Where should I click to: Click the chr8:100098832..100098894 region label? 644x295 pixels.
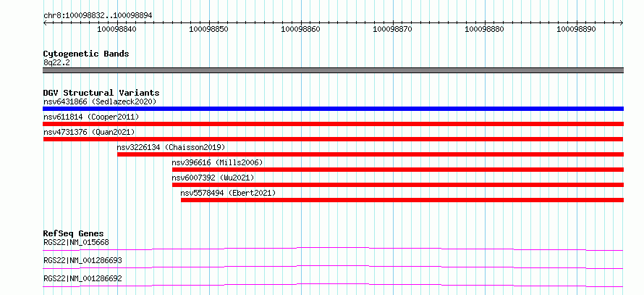coord(98,15)
